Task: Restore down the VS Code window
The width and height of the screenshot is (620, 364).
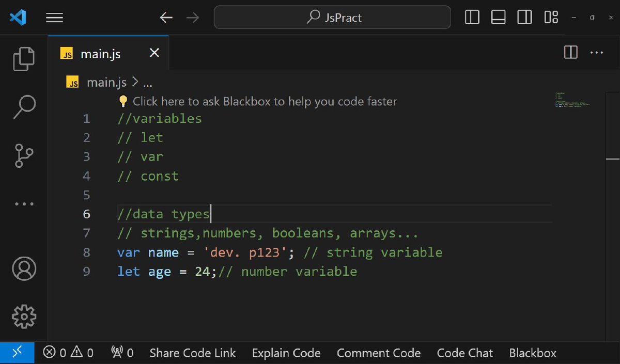Action: [593, 18]
